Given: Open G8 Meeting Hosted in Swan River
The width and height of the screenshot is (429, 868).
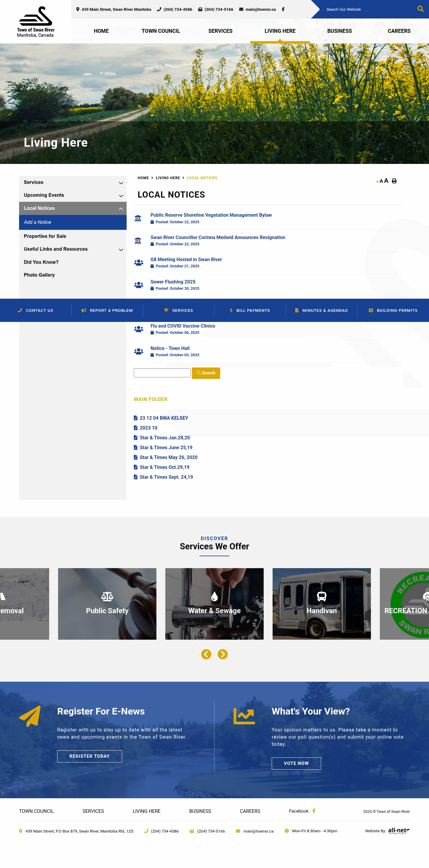Looking at the screenshot, I should (186, 259).
